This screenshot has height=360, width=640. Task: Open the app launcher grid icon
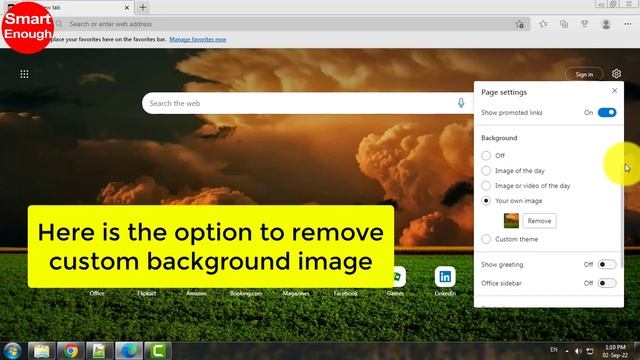[x=24, y=74]
